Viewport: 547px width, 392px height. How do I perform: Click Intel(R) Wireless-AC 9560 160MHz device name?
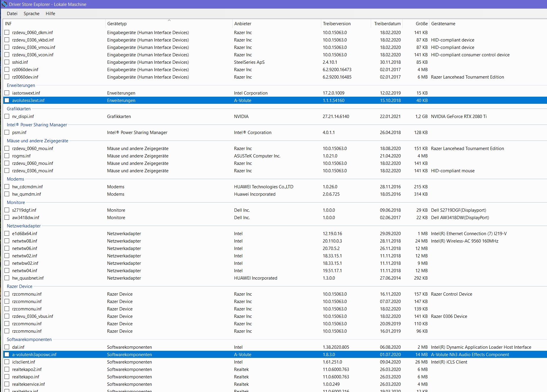point(465,241)
